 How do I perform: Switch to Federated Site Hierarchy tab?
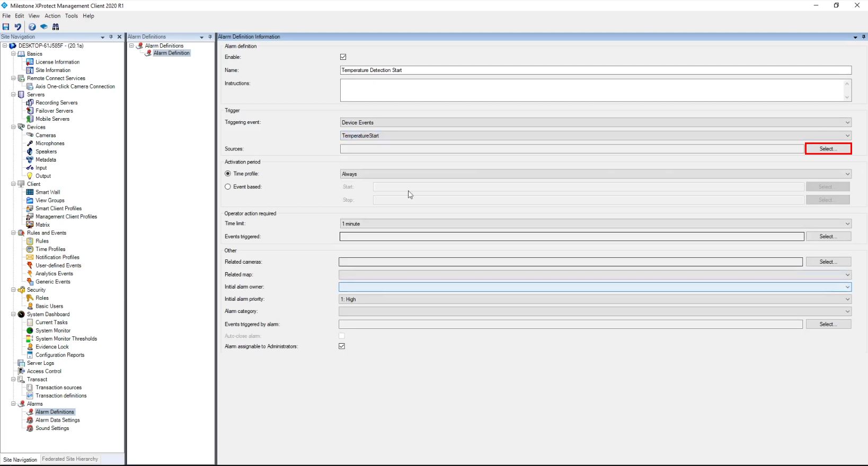tap(70, 459)
